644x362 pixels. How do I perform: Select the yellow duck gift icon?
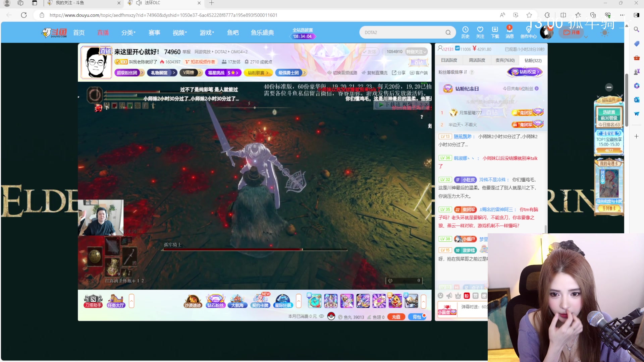pos(395,301)
